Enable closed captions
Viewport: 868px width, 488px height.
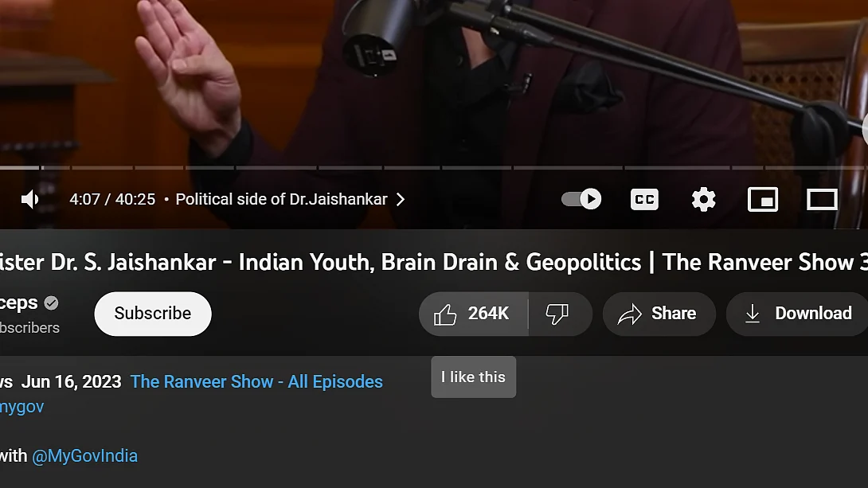[644, 199]
